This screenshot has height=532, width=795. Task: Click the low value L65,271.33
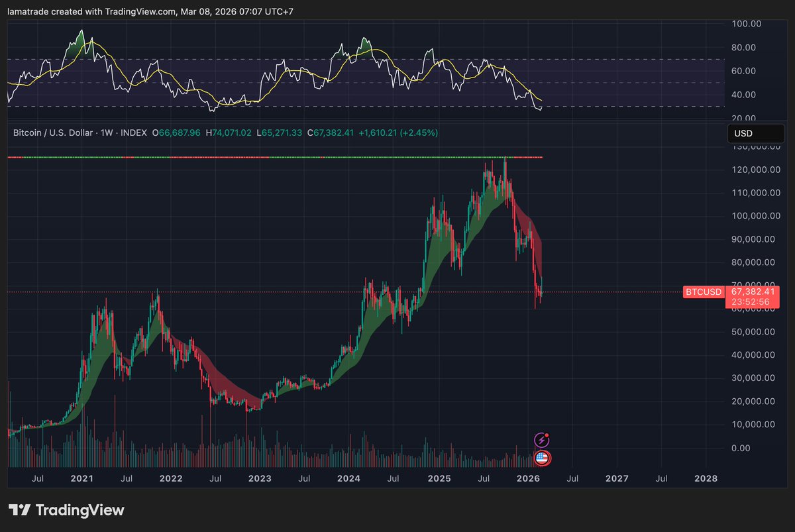[279, 133]
